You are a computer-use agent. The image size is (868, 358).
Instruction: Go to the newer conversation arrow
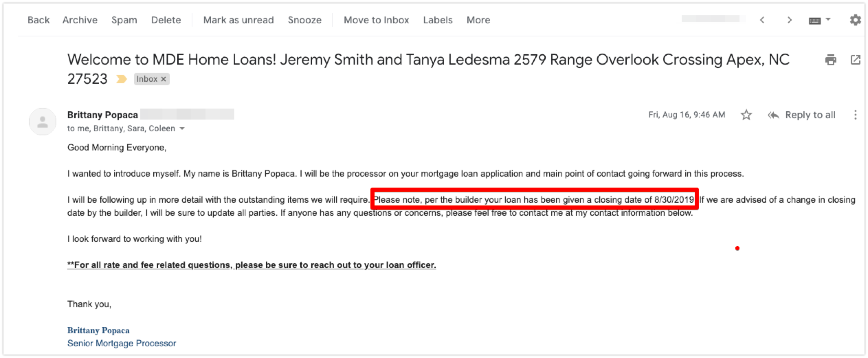click(x=762, y=20)
